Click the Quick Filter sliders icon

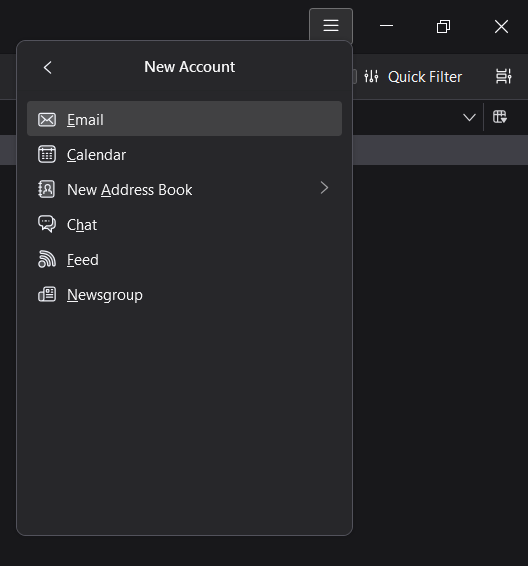point(371,76)
